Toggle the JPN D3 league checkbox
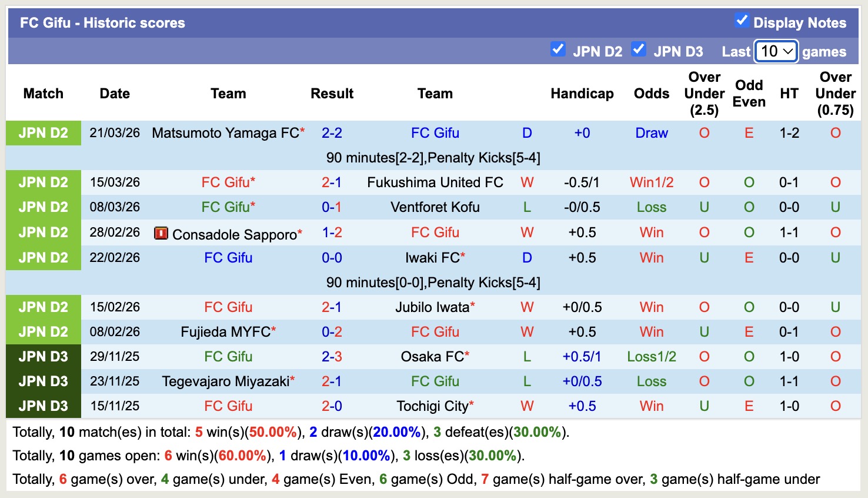The height and width of the screenshot is (498, 868). (638, 49)
